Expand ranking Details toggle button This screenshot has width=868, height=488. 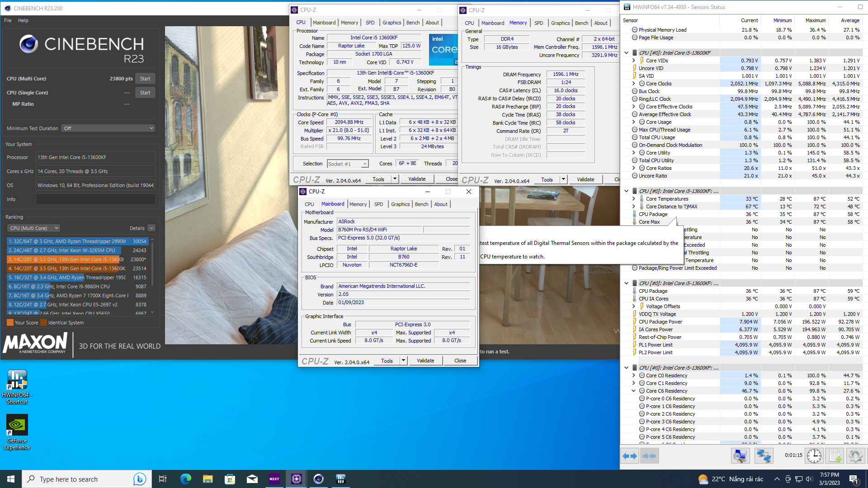pos(151,228)
